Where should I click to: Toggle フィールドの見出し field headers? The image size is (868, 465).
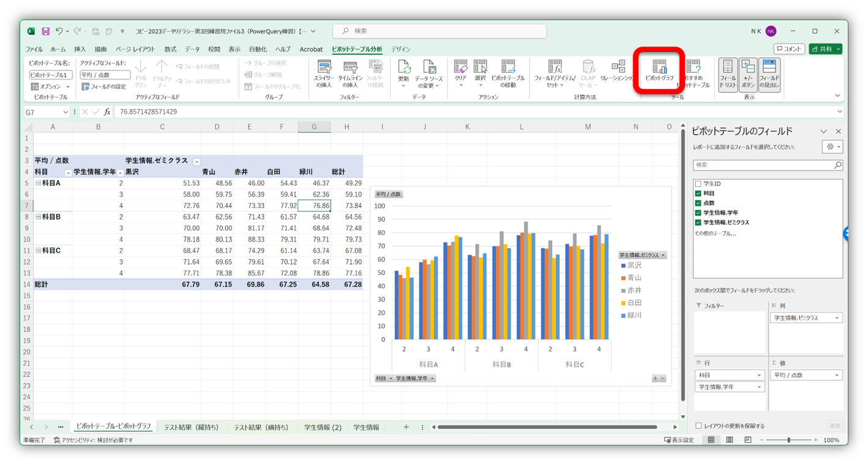[769, 74]
